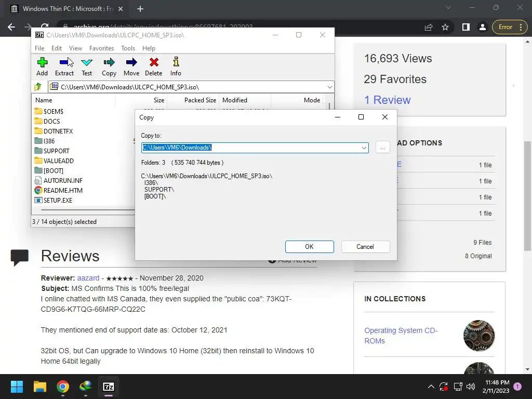Expand the Copy to path dropdown arrow
The width and height of the screenshot is (532, 399).
coord(364,148)
